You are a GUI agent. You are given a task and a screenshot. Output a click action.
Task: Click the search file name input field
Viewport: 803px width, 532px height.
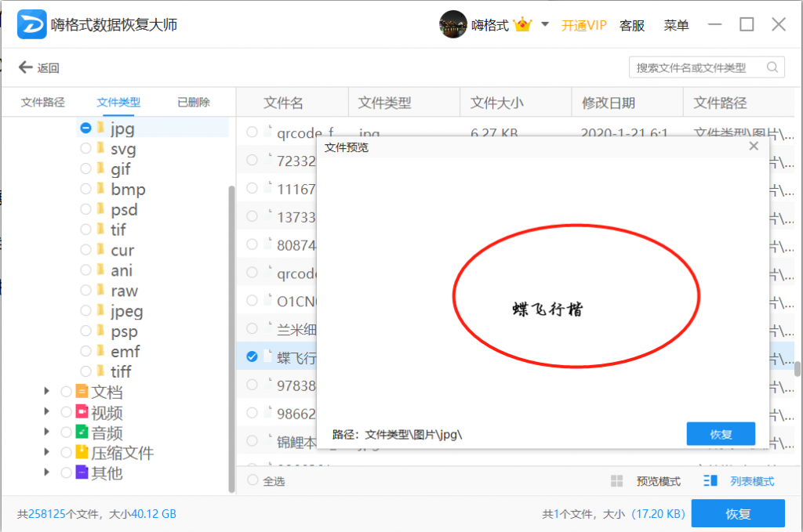pyautogui.click(x=707, y=67)
